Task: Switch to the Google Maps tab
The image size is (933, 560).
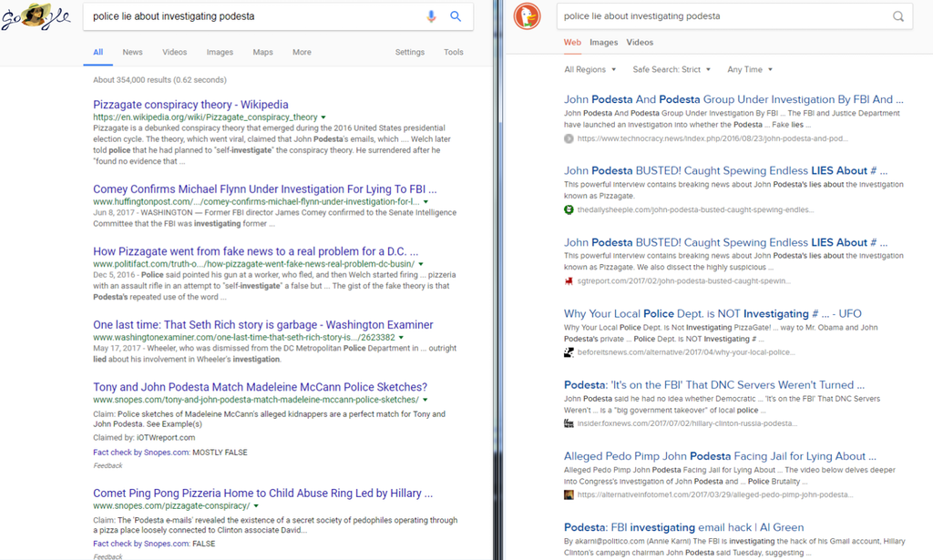Action: coord(262,52)
